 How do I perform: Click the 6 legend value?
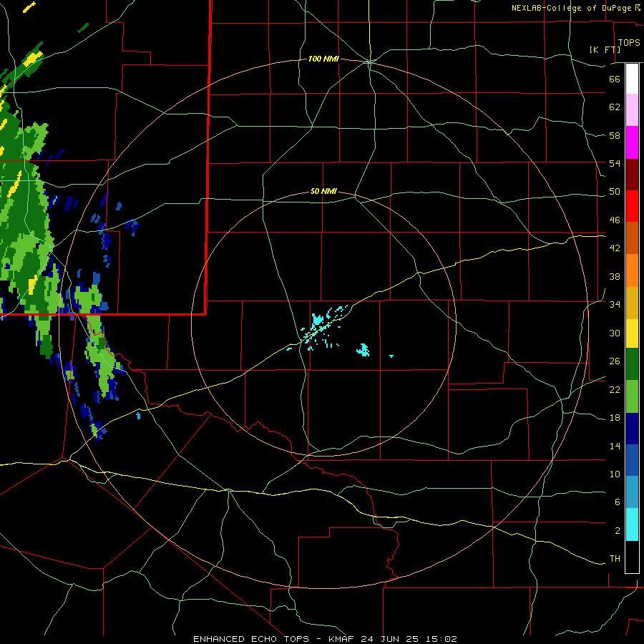point(618,502)
